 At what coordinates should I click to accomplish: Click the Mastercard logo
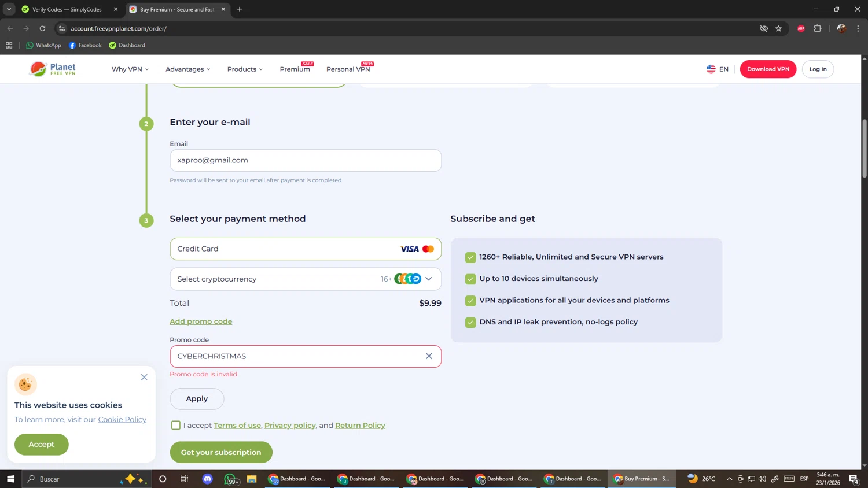tap(428, 249)
